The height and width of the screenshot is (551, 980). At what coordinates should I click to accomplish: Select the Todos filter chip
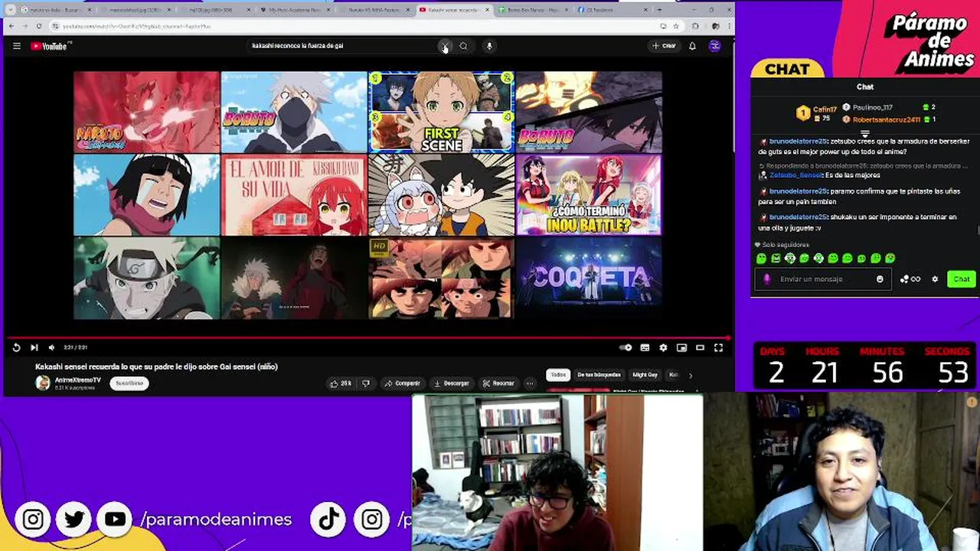pos(558,375)
